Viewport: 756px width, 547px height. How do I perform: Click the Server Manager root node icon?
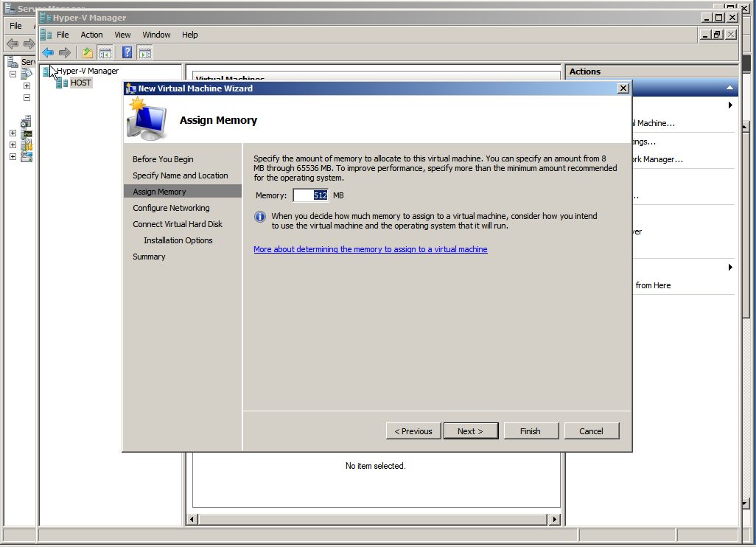13,62
